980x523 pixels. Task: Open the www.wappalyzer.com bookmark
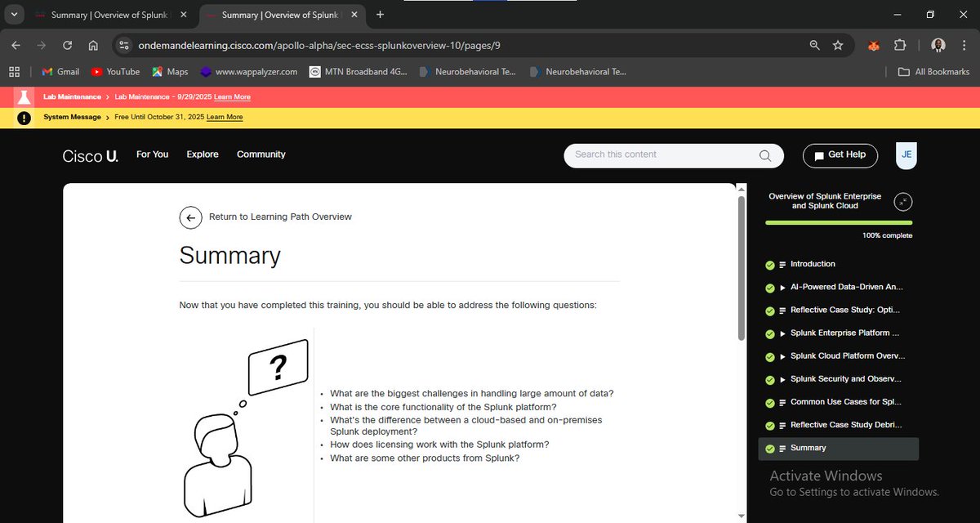pyautogui.click(x=248, y=72)
